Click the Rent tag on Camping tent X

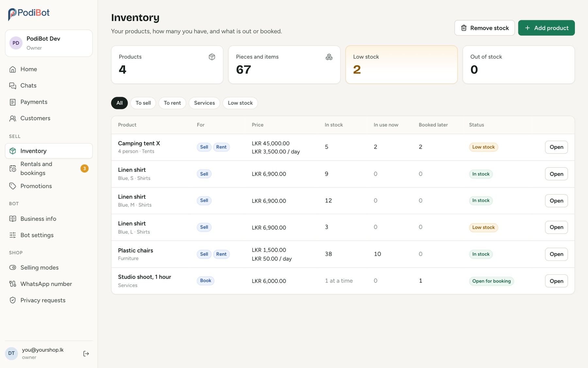[x=221, y=147]
